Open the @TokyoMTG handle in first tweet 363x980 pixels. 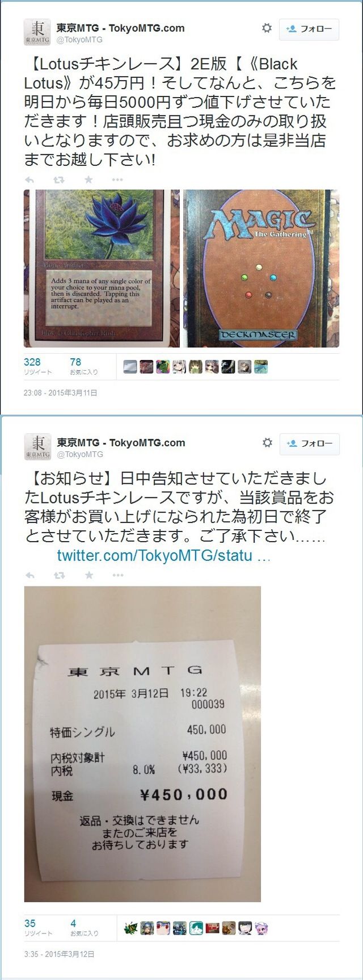[79, 40]
